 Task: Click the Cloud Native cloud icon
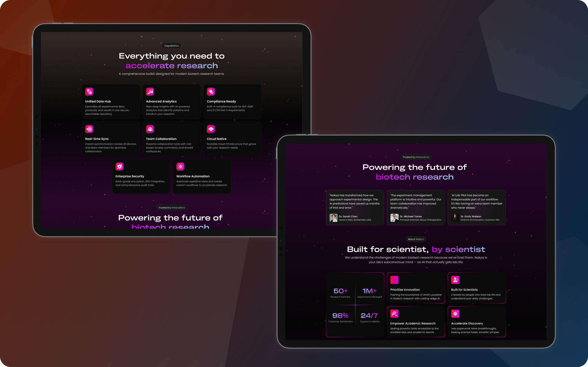[211, 129]
